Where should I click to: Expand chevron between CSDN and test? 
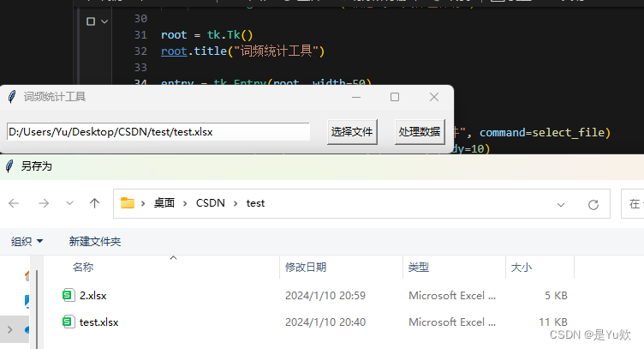tap(236, 203)
